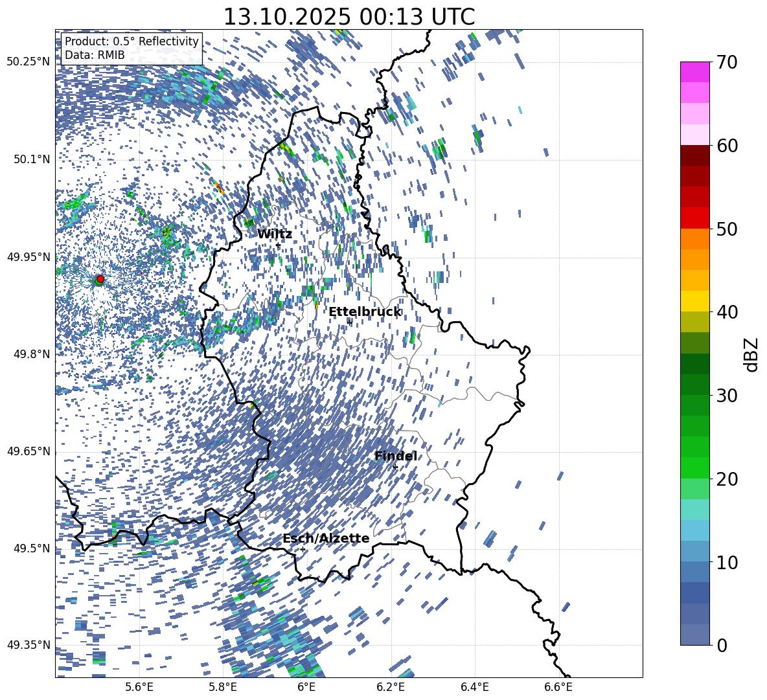The image size is (767, 700).
Task: Click the Esch/Alzette location cross marker
Action: click(x=303, y=549)
